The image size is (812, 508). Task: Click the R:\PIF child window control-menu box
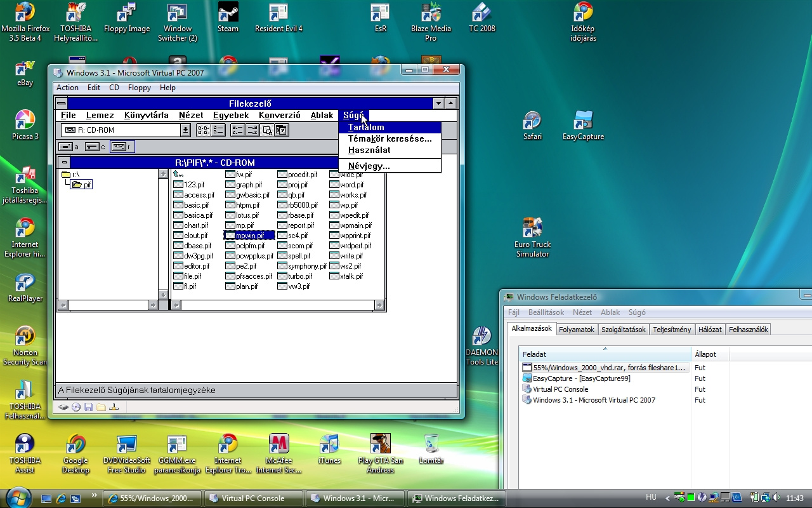click(x=64, y=163)
